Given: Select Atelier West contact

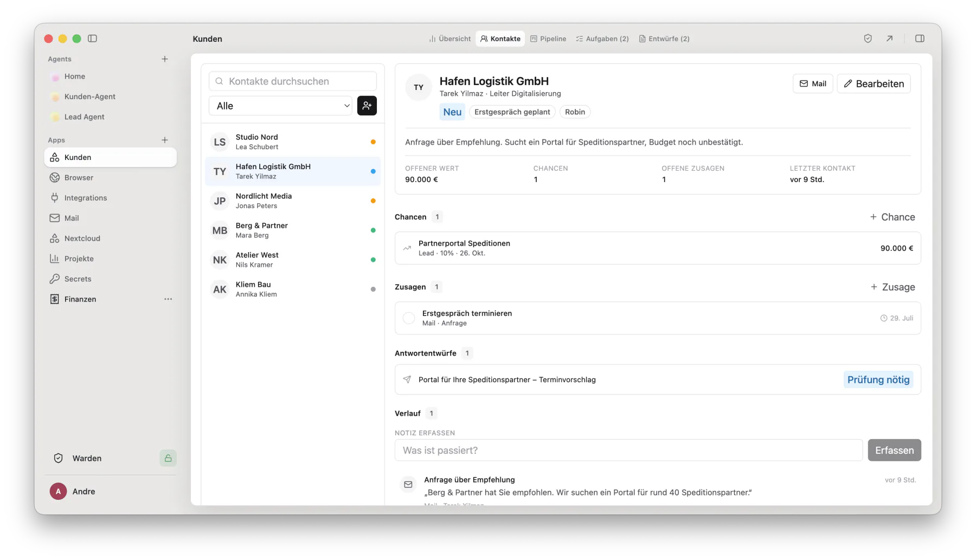Looking at the screenshot, I should [293, 260].
